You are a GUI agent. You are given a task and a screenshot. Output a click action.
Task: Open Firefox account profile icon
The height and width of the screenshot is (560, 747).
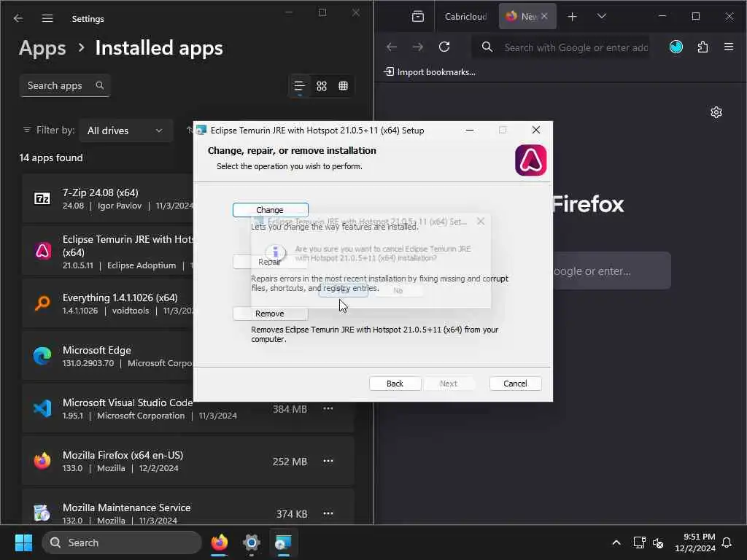pos(676,47)
